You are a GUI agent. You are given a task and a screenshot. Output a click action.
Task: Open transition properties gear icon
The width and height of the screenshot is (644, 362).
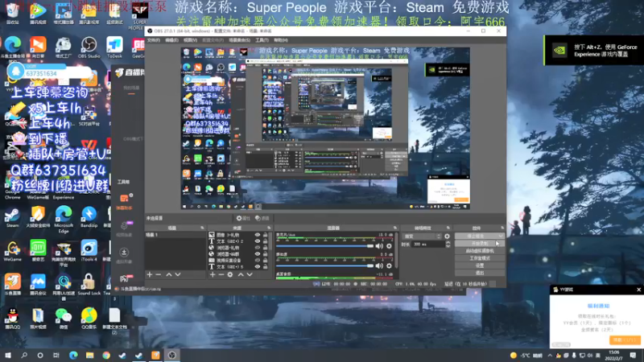[447, 237]
